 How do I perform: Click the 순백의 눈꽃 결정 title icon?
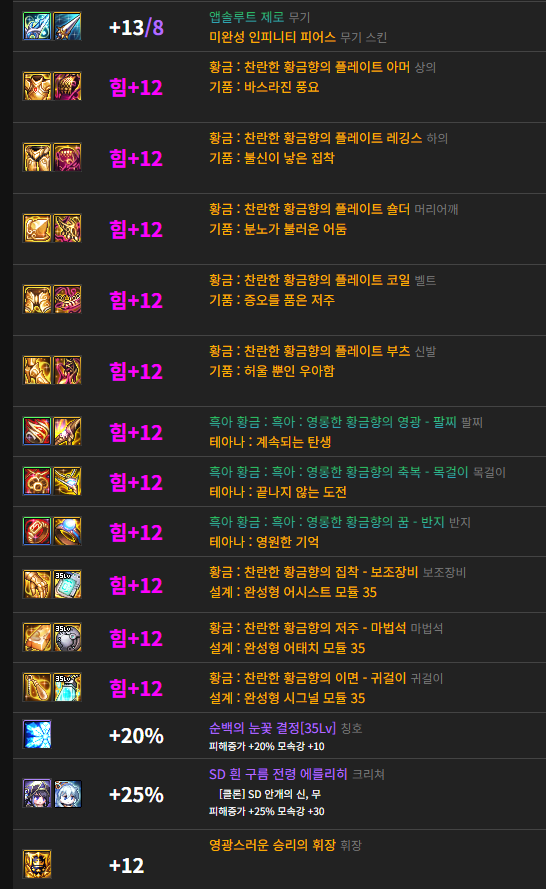[37, 734]
